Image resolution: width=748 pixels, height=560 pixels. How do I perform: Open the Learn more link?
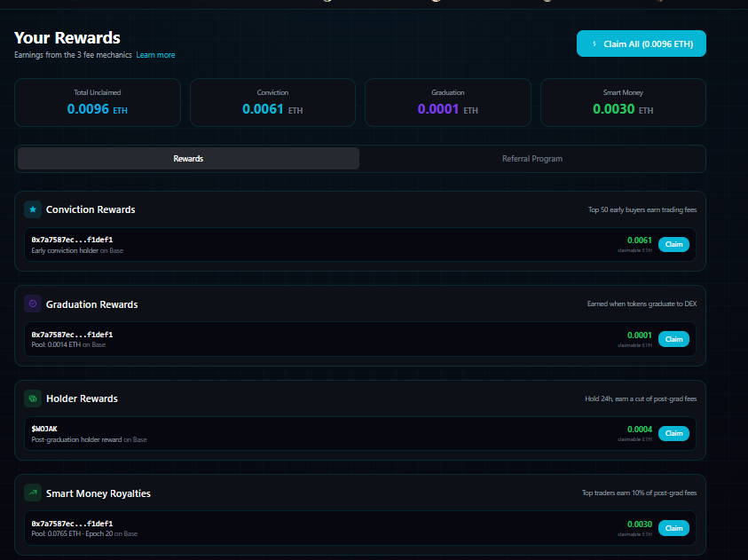[155, 55]
